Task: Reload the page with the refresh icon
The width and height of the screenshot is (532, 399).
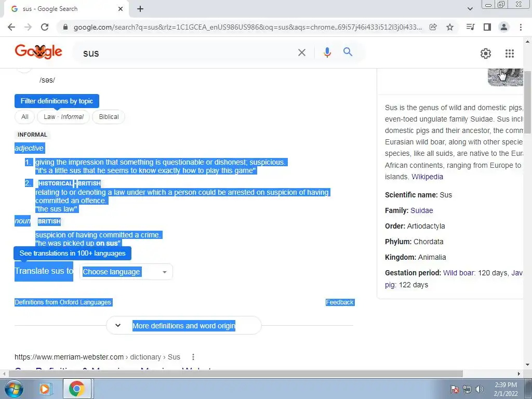Action: (x=45, y=27)
